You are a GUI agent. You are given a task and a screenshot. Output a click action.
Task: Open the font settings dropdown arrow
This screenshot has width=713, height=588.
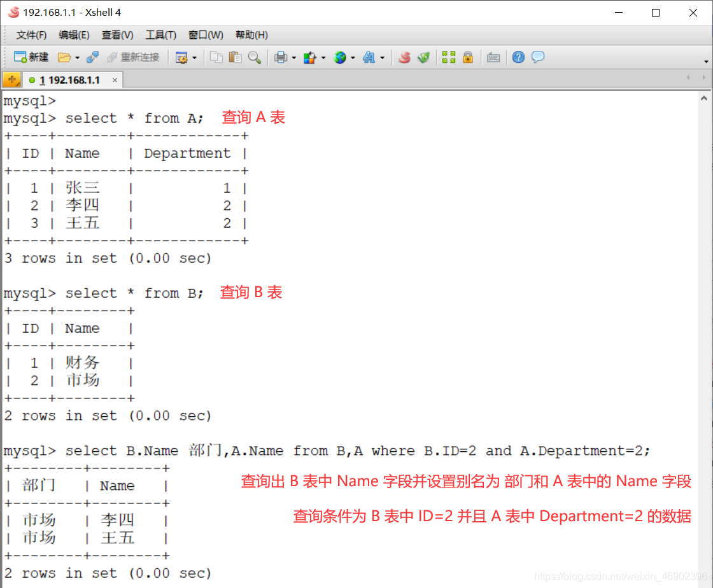click(382, 57)
